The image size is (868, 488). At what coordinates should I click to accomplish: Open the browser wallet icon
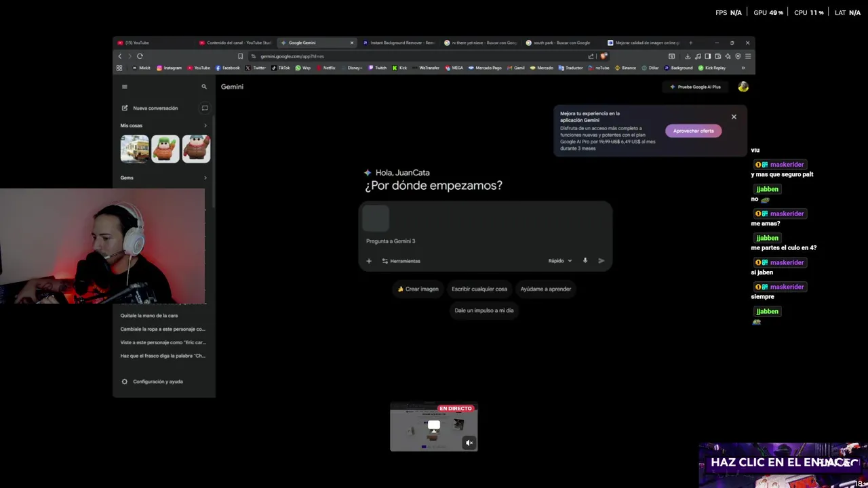click(x=717, y=56)
